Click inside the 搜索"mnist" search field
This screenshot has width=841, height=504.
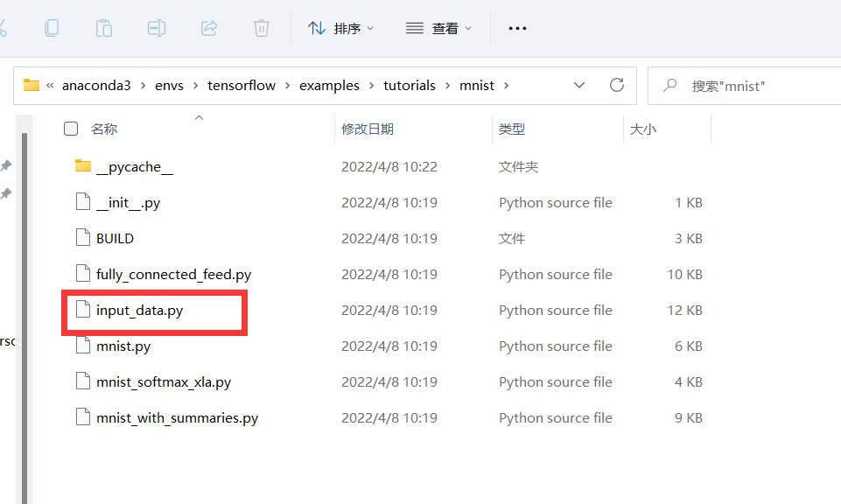click(744, 85)
